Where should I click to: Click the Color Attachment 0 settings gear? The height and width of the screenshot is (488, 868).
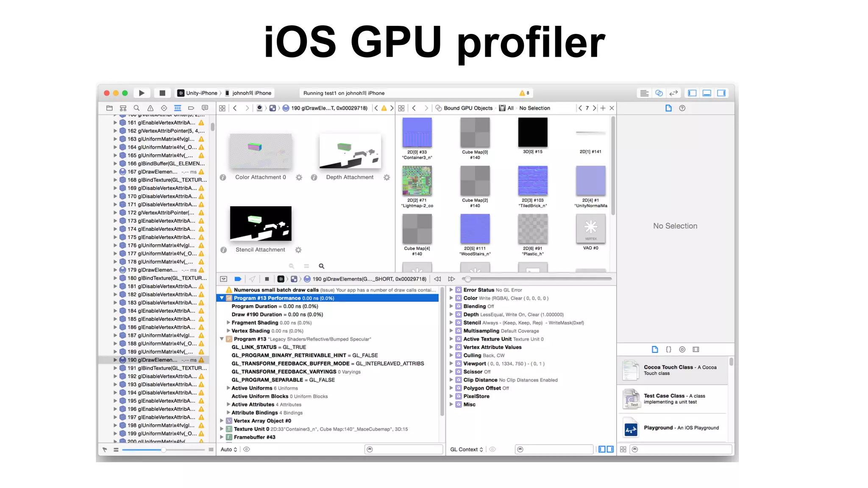[x=299, y=177]
